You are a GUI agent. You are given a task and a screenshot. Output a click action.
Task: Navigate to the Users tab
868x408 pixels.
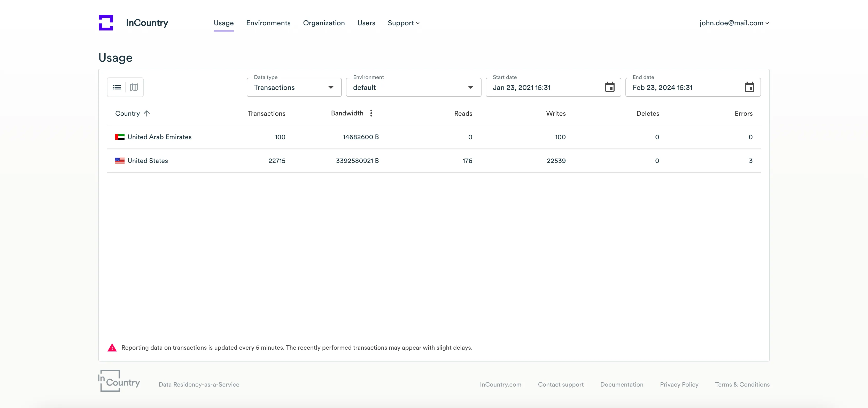coord(366,23)
